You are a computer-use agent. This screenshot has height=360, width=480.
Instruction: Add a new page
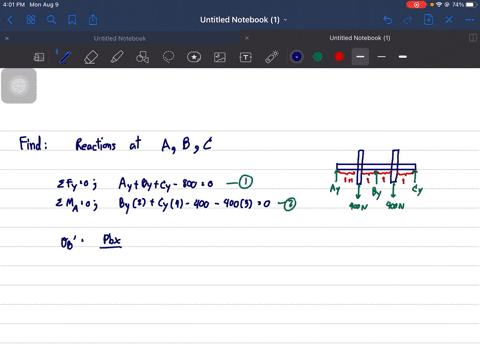click(x=429, y=20)
